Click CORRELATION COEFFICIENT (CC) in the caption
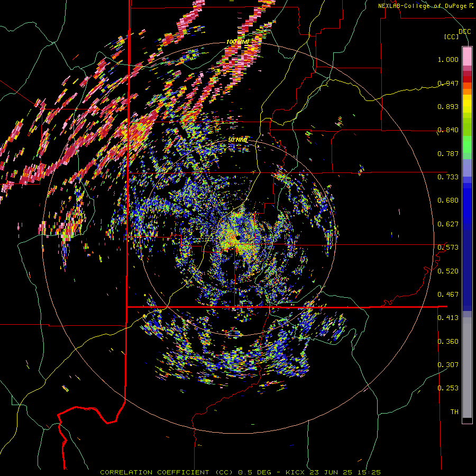 (167, 472)
